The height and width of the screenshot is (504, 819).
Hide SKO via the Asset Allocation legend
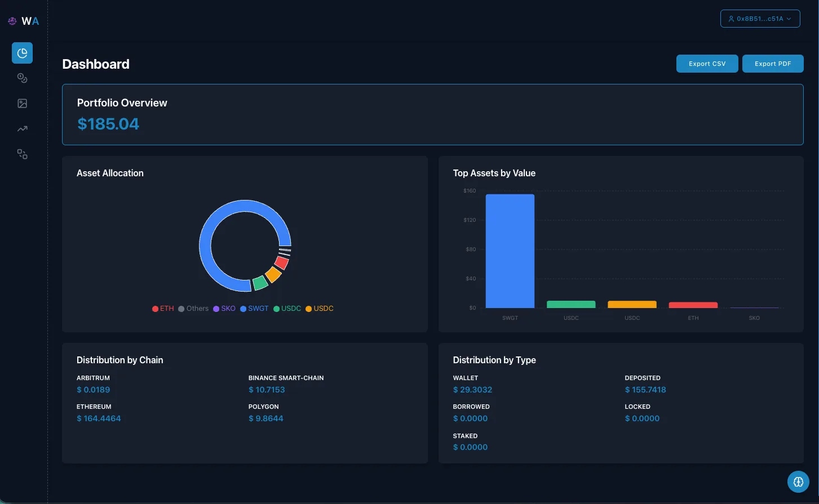coord(224,308)
